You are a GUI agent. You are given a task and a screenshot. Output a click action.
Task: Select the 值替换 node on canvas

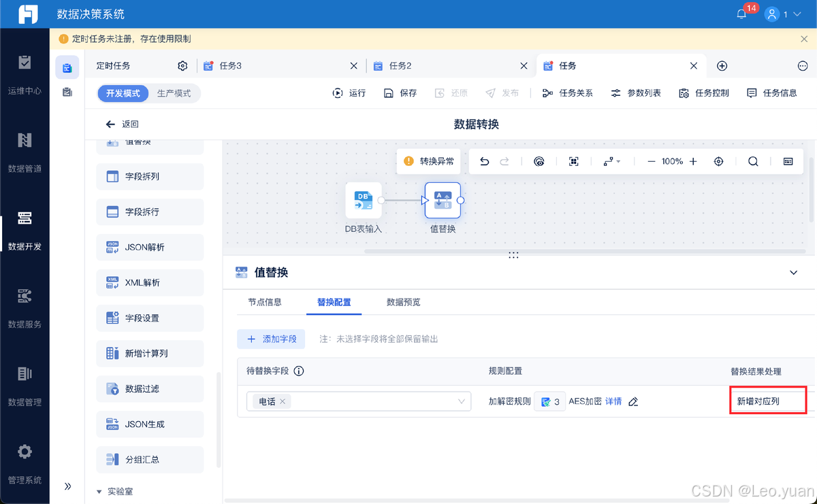click(x=443, y=200)
